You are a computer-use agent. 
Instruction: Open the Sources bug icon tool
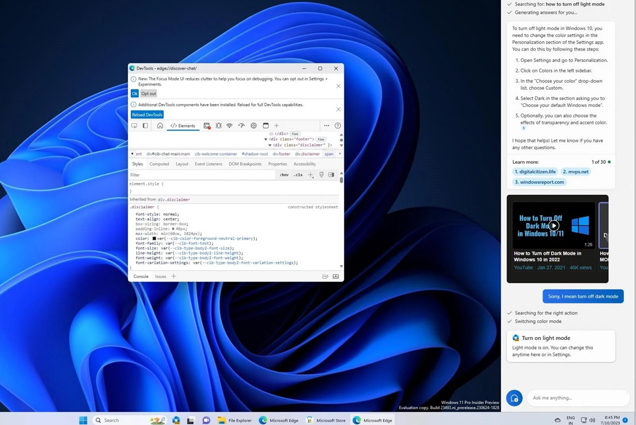click(219, 126)
